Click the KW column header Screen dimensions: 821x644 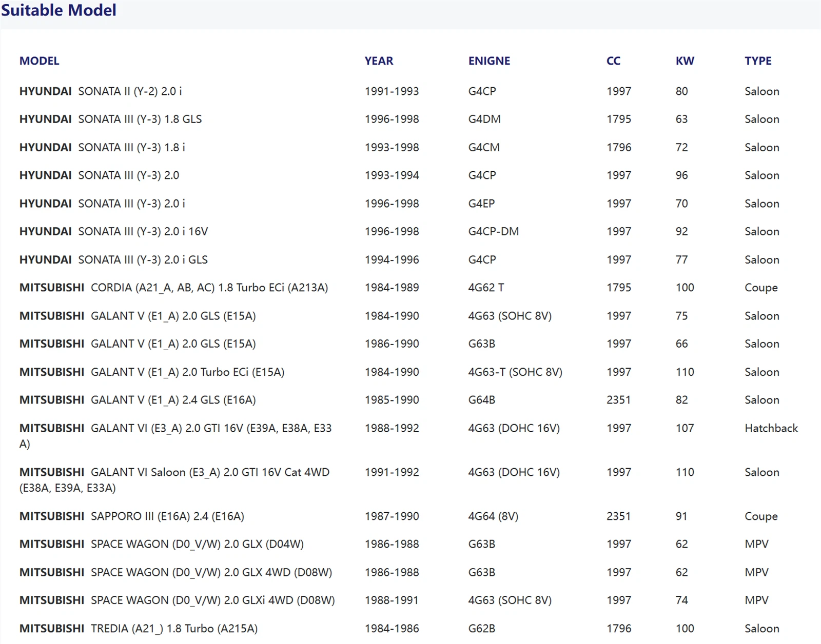click(x=685, y=61)
